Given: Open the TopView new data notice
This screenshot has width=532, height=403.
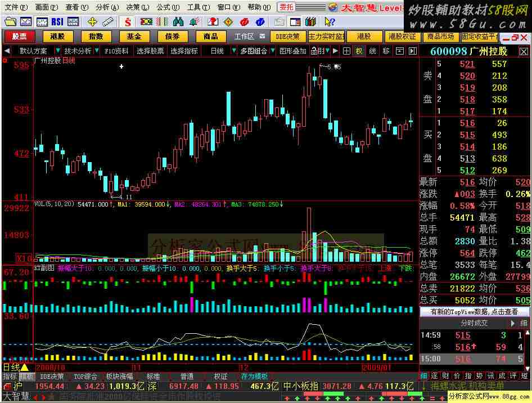Looking at the screenshot, I should pyautogui.click(x=474, y=311).
